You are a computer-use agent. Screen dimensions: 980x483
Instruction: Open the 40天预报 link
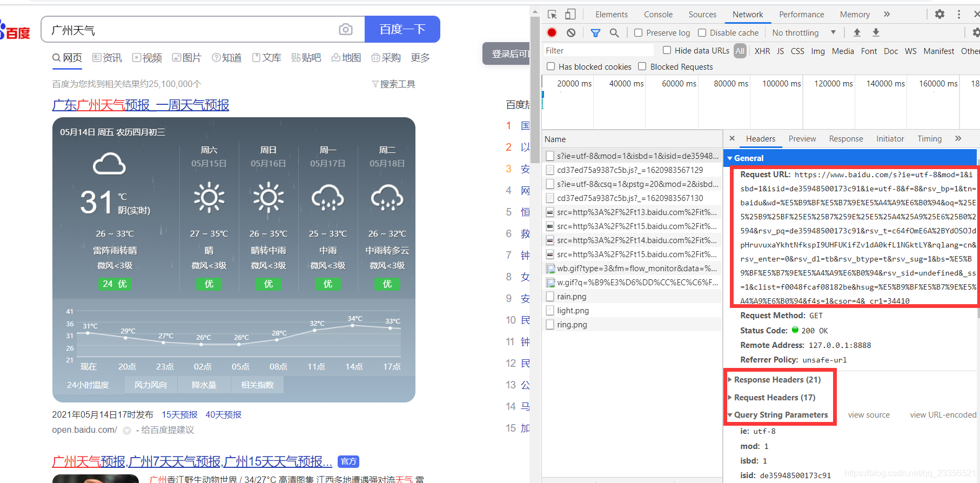pyautogui.click(x=223, y=415)
